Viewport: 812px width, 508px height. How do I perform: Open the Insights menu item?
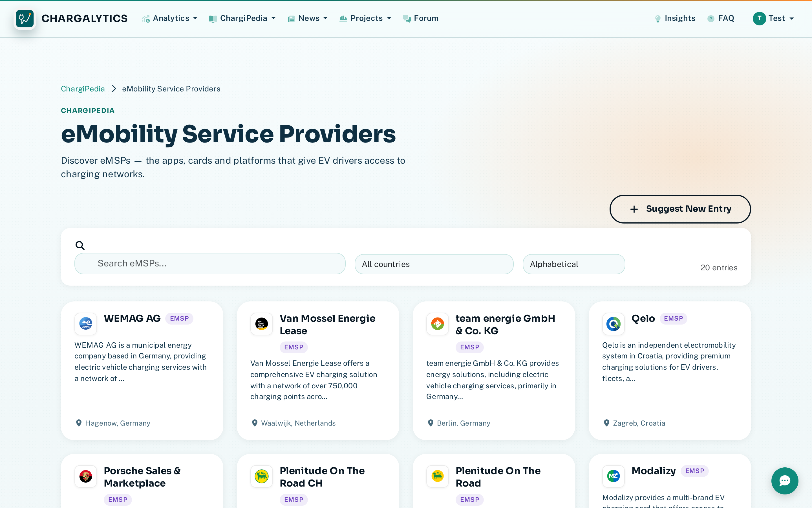[x=675, y=18]
